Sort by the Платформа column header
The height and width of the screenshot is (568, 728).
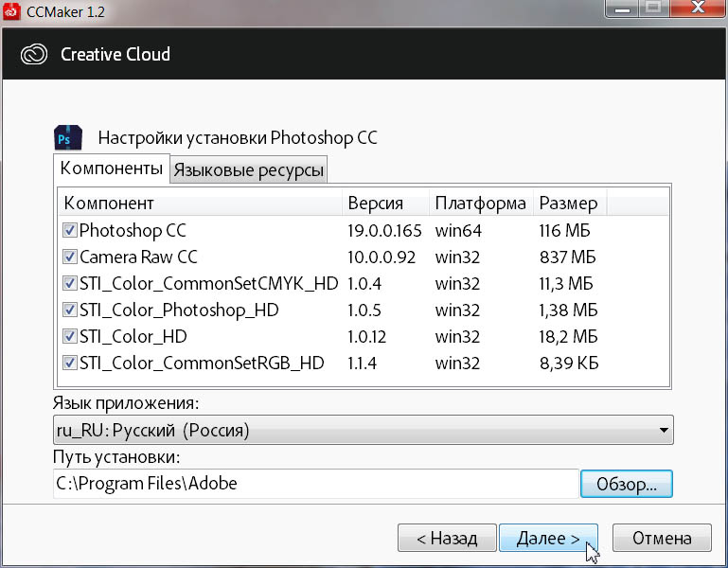click(481, 203)
